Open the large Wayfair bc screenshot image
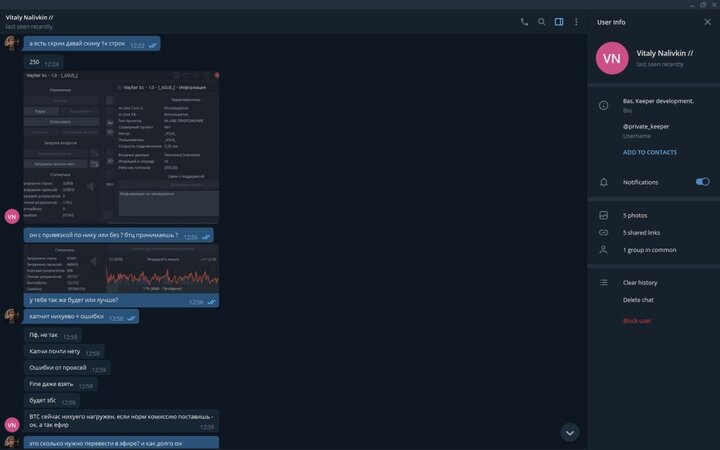 (121, 145)
